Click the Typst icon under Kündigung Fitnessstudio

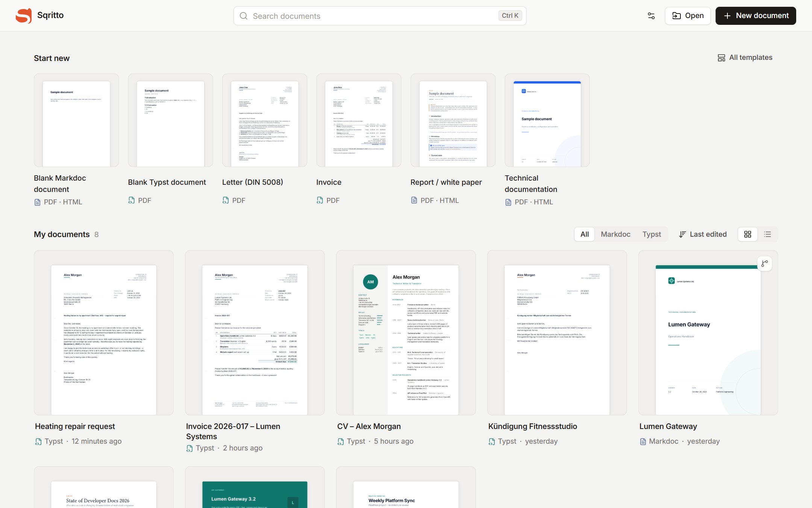coord(492,441)
